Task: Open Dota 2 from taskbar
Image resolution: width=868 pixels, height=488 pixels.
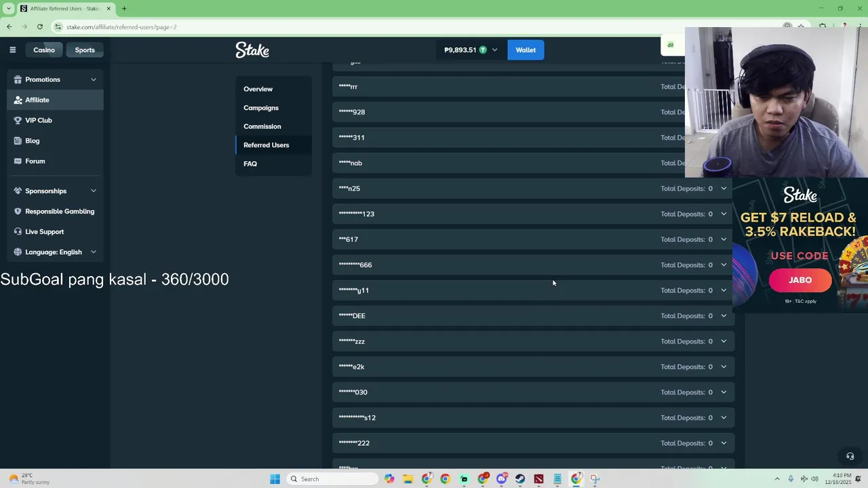Action: (538, 479)
